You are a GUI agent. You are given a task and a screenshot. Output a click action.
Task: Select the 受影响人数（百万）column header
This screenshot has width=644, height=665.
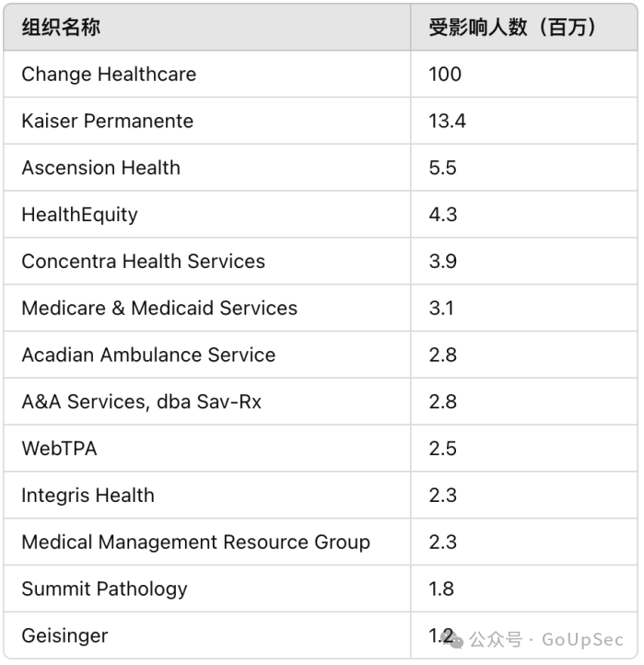(x=512, y=28)
